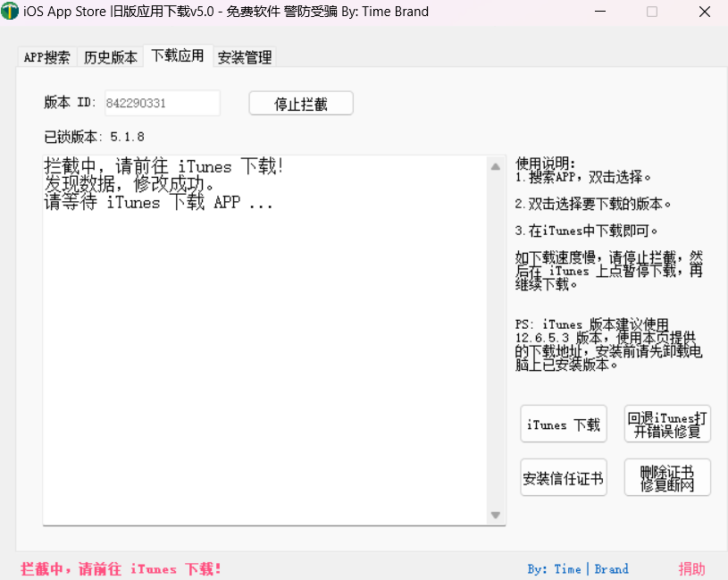728x580 pixels.
Task: Click the 版本 ID: label
Action: point(70,102)
